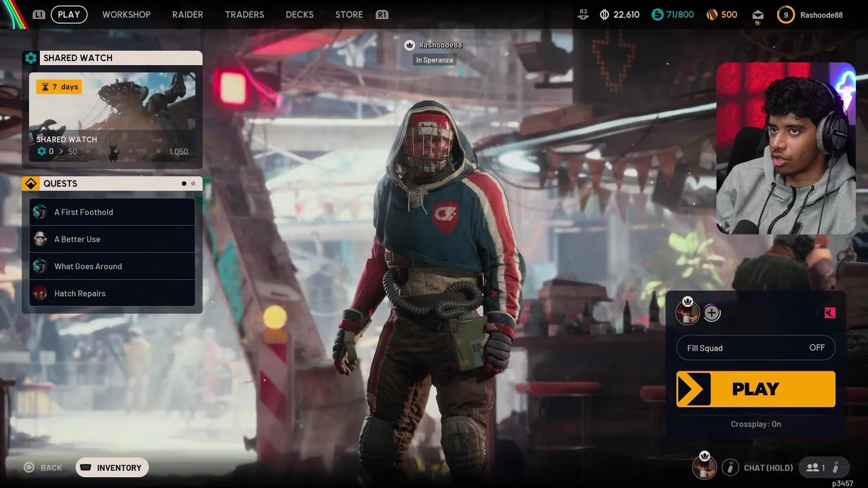Image resolution: width=868 pixels, height=488 pixels.
Task: Click the SHARED WATCH panel header title
Action: point(78,58)
